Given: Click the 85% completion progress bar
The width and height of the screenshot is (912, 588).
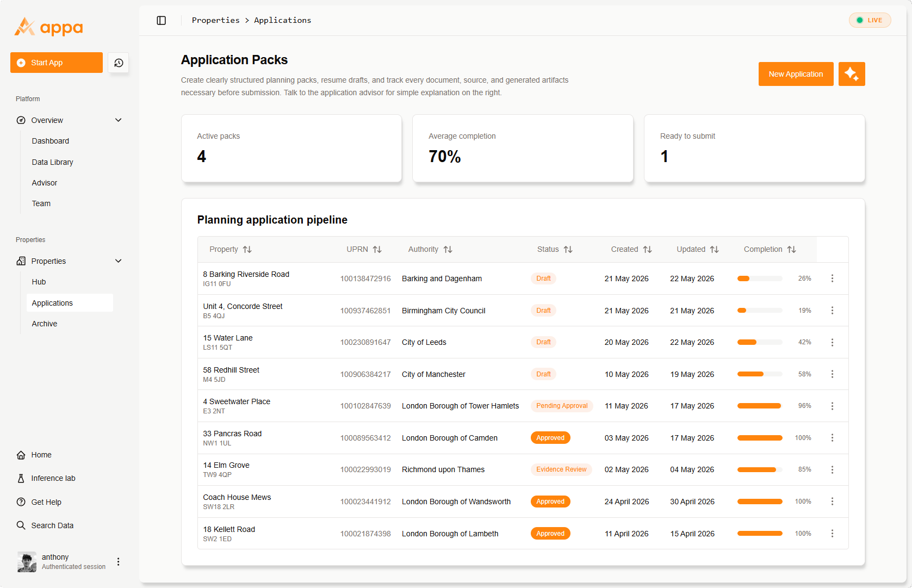Looking at the screenshot, I should [x=760, y=469].
